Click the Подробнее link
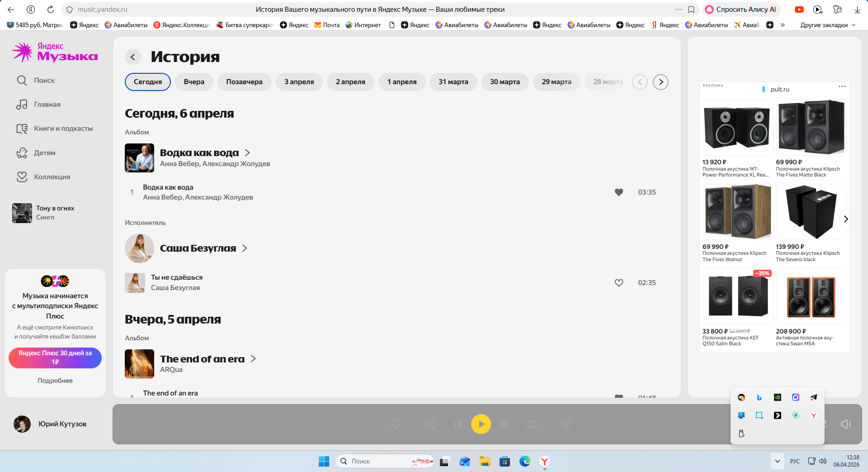 coord(55,381)
